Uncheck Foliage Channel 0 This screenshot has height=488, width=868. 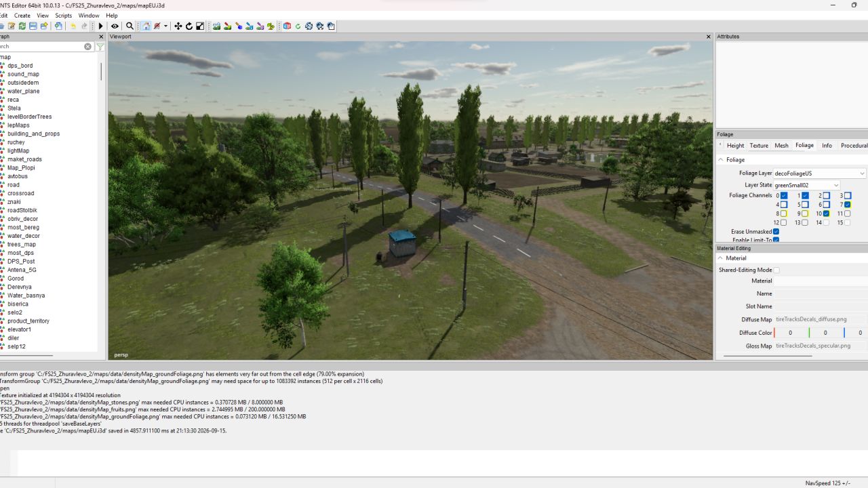pos(784,196)
